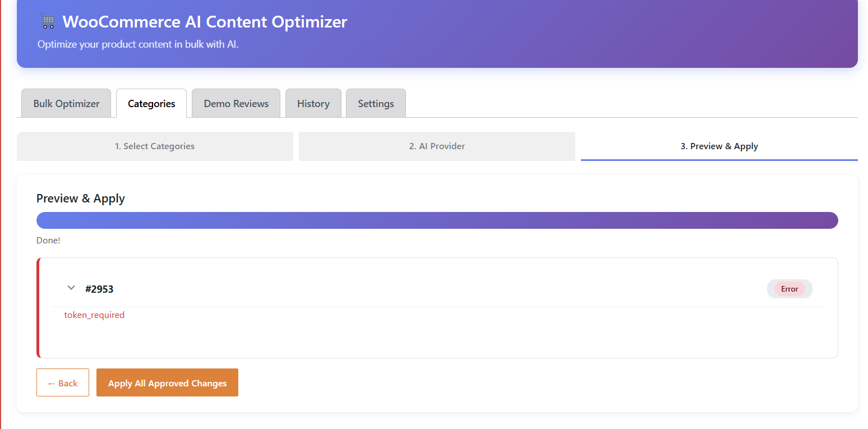This screenshot has width=868, height=429.
Task: Go to step 1. Select Categories
Action: (155, 146)
